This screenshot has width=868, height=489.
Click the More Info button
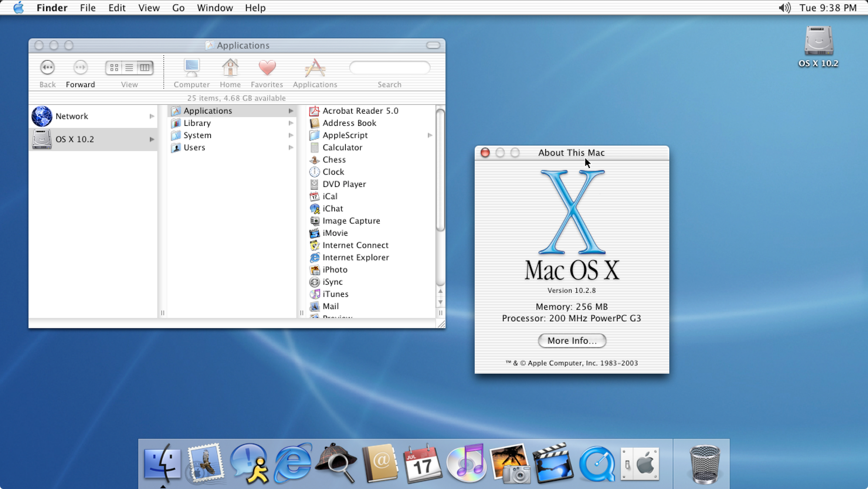(x=571, y=340)
